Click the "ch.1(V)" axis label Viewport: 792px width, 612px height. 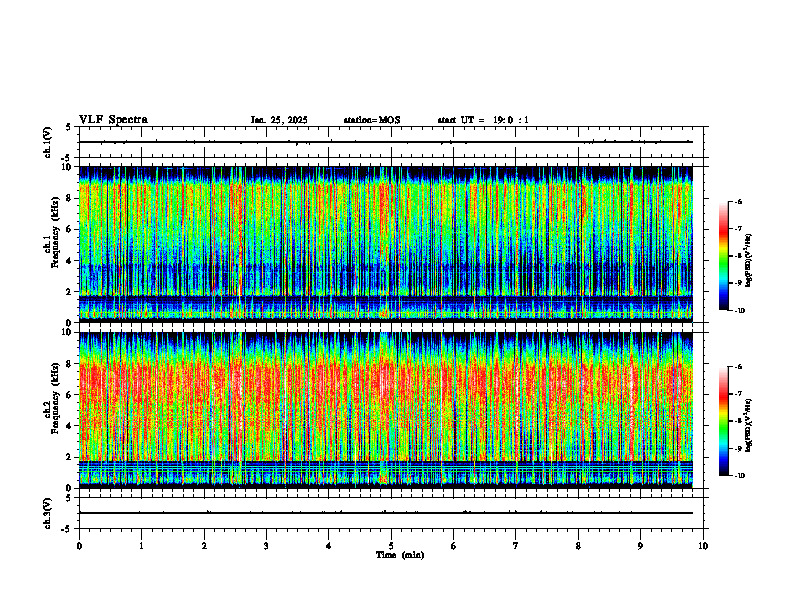pyautogui.click(x=47, y=142)
